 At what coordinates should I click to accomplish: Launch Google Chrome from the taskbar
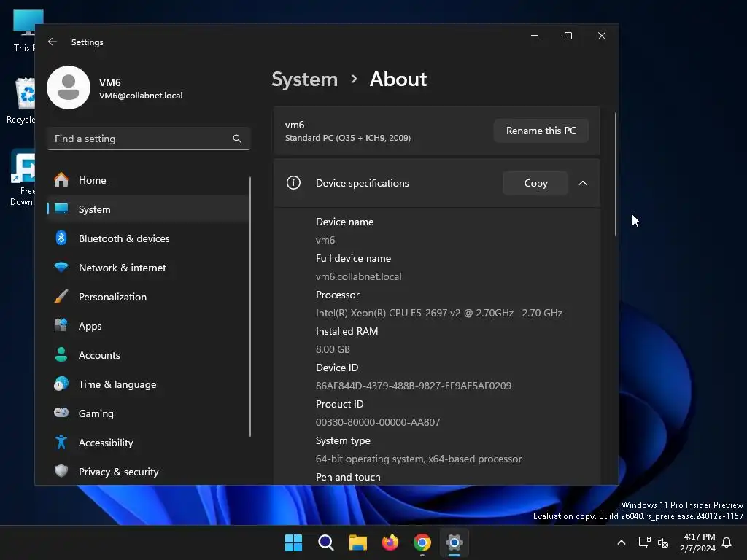pos(422,542)
